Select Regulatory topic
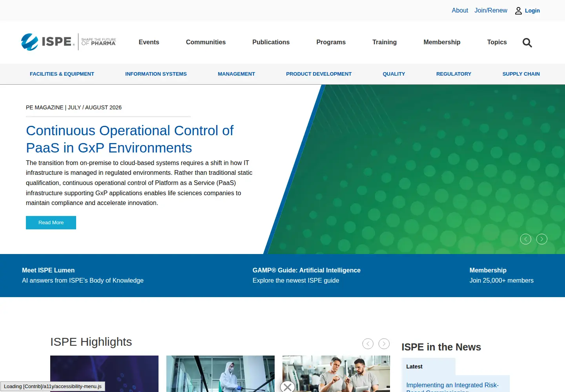The width and height of the screenshot is (565, 392). [x=454, y=74]
